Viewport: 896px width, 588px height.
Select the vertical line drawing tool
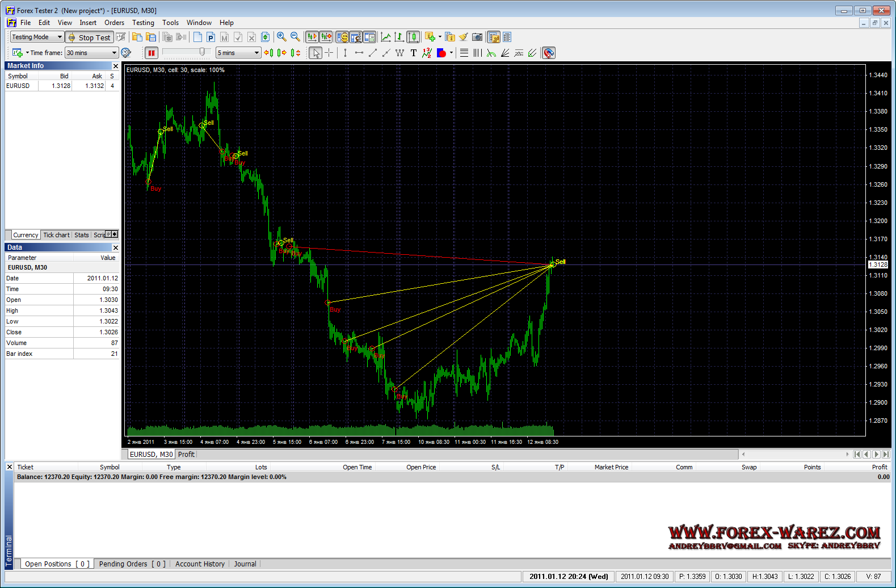click(345, 53)
